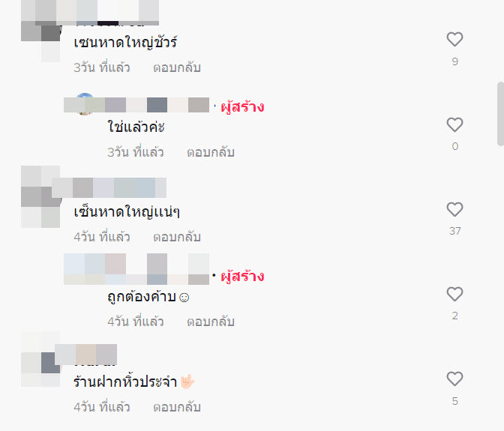Like the reply ใช่แล้วค่ะ
504x431 pixels.
coord(454,124)
